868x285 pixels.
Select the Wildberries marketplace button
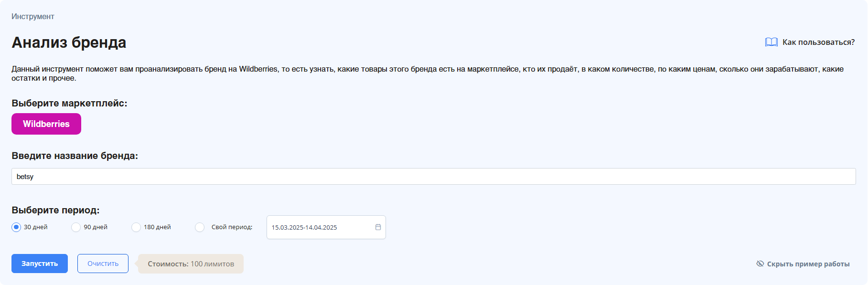pyautogui.click(x=46, y=124)
